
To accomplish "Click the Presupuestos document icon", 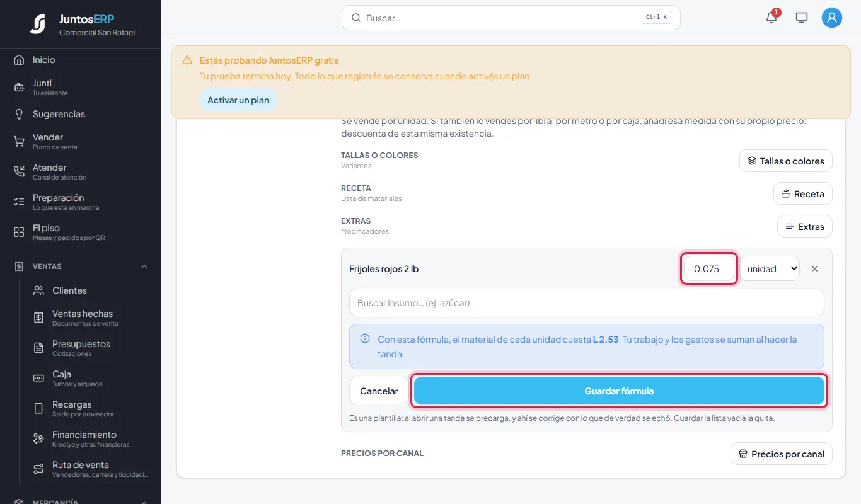I will click(38, 348).
